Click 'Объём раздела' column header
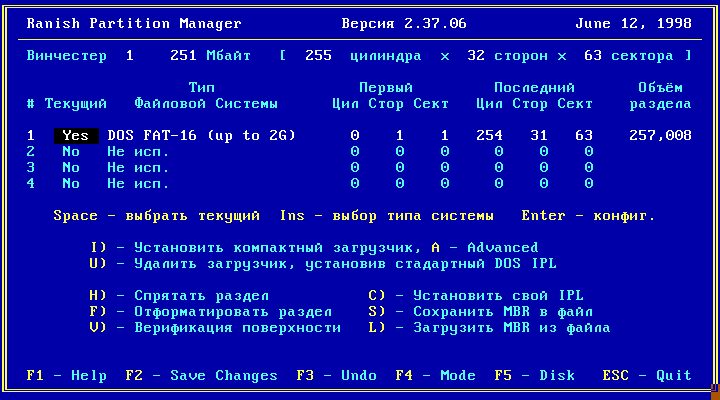 pos(660,96)
